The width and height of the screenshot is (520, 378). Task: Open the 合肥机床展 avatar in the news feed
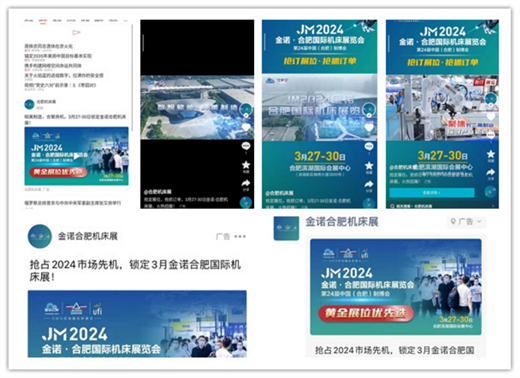click(29, 104)
